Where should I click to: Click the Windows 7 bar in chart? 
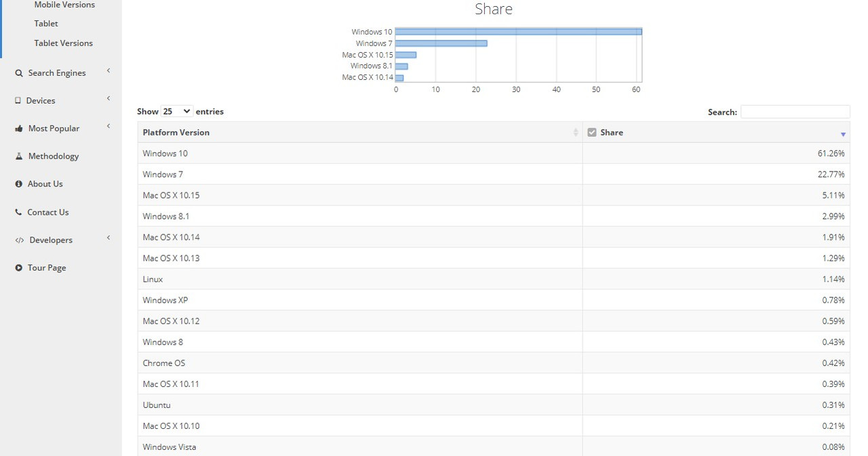point(441,43)
